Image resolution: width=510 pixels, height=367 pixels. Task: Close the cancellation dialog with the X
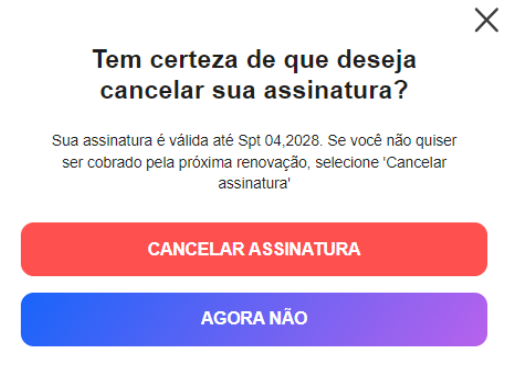(x=486, y=20)
